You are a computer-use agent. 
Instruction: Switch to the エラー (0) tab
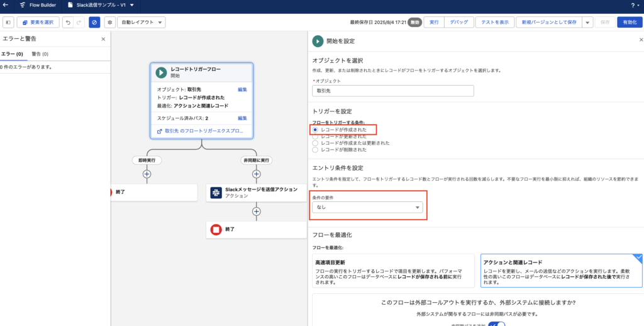pyautogui.click(x=12, y=54)
